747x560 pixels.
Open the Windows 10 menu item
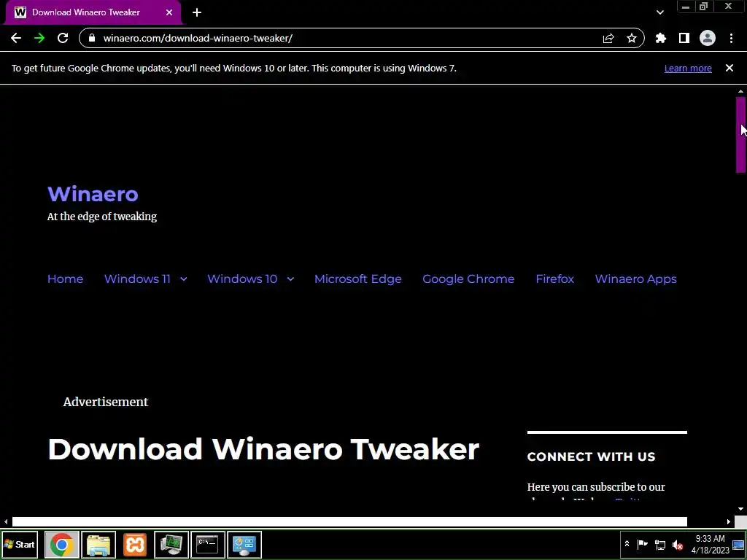coord(242,279)
